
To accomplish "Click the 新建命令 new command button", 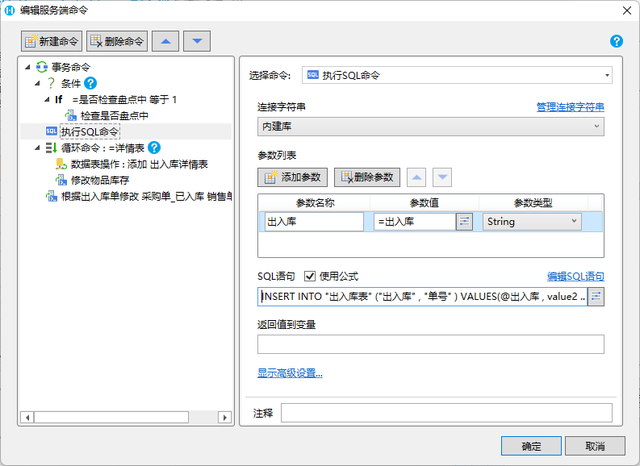I will 51,41.
